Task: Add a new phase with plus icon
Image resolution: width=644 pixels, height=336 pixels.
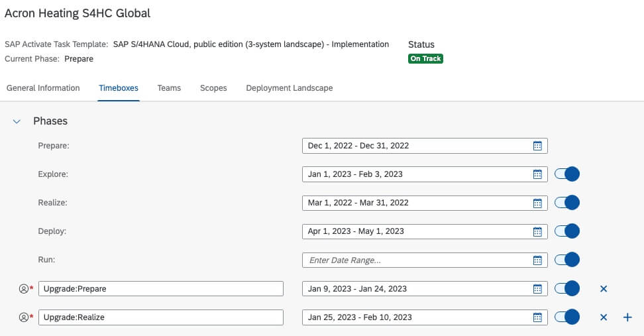Action: (x=627, y=317)
